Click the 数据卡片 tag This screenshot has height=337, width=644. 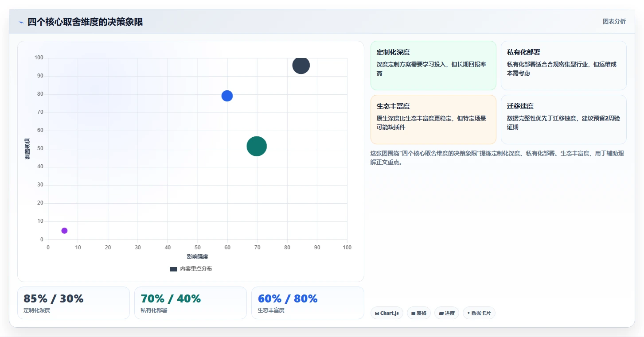(x=479, y=313)
